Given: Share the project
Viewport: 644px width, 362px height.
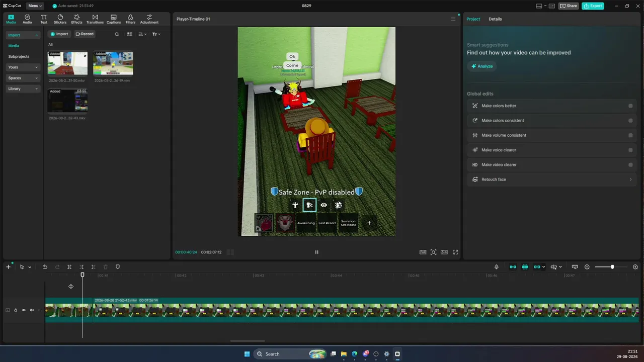Looking at the screenshot, I should [569, 6].
